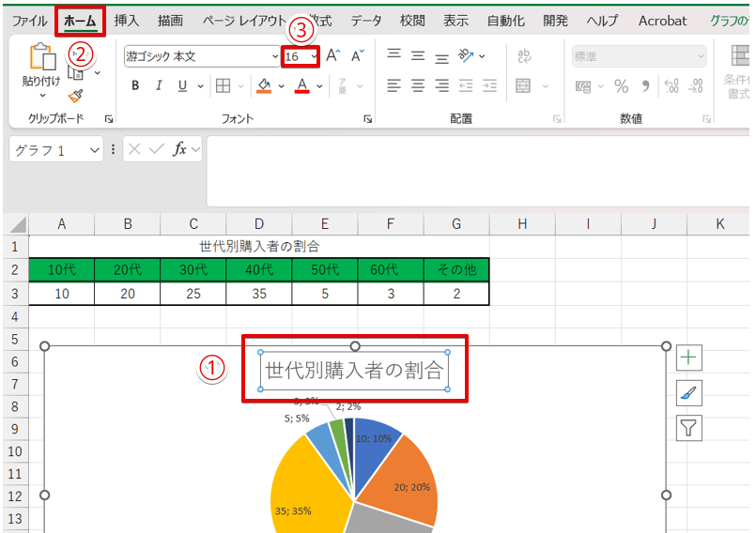Click the align left button
756x533 pixels.
click(393, 86)
